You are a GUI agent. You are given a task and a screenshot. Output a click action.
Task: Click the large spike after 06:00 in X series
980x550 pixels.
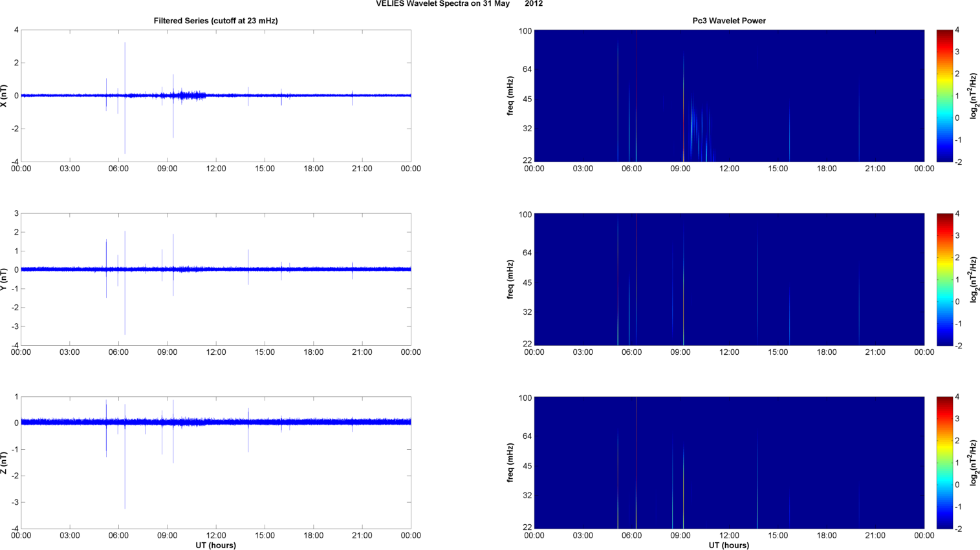[125, 97]
